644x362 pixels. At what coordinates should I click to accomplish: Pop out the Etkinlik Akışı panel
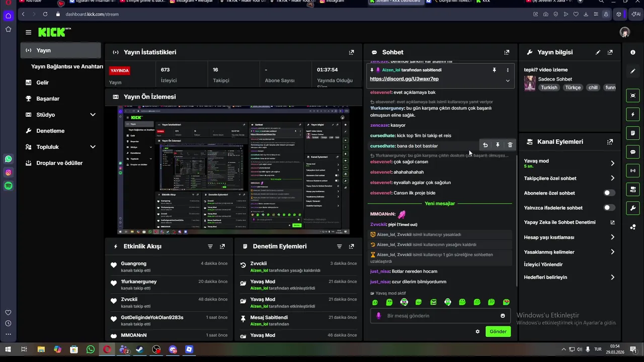222,246
